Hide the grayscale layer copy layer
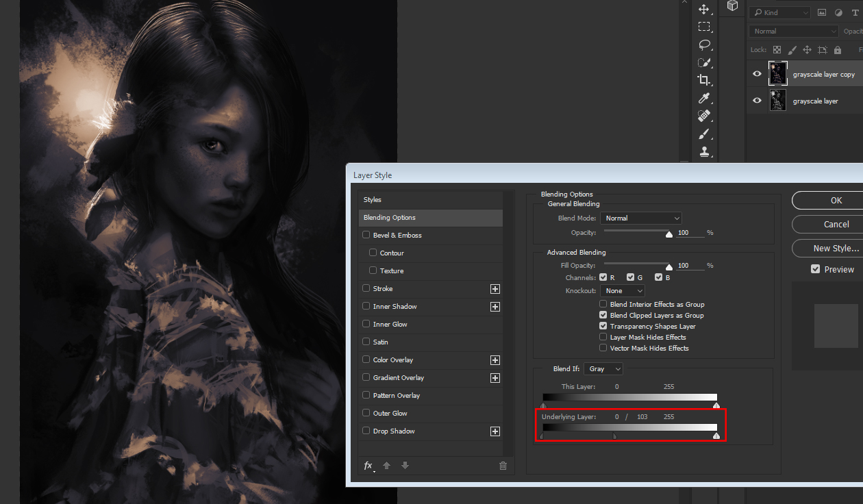The width and height of the screenshot is (863, 504). click(757, 74)
